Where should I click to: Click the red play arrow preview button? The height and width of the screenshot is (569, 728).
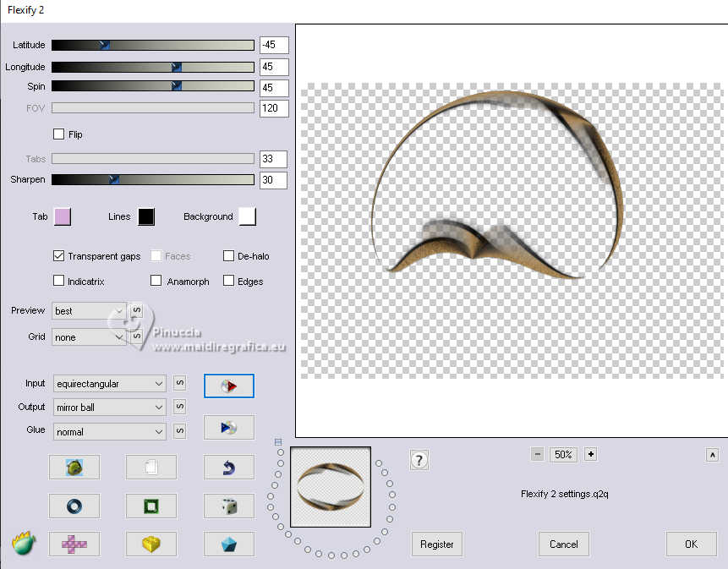tap(229, 386)
